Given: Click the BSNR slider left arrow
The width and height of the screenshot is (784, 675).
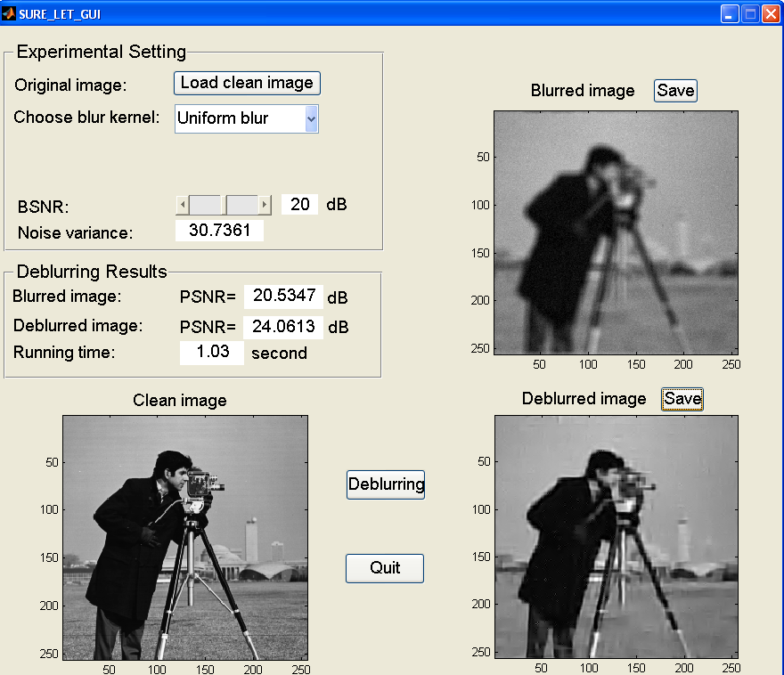Looking at the screenshot, I should click(x=183, y=204).
